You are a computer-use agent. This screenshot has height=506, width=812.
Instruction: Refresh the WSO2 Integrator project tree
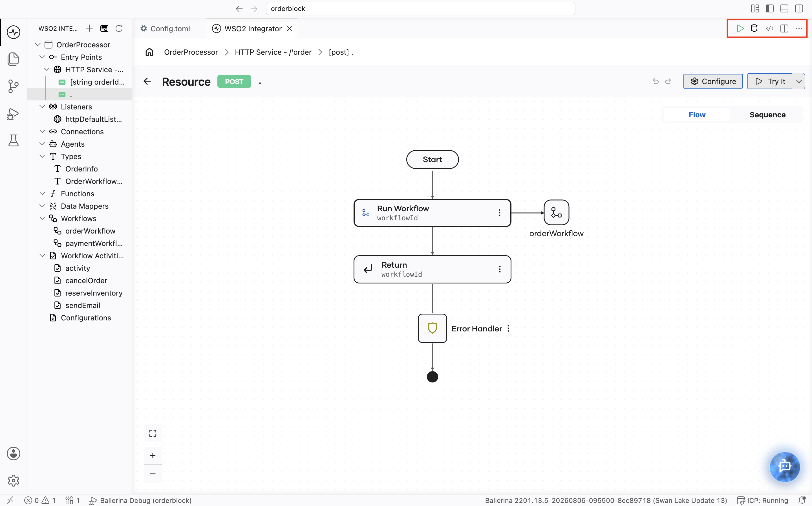(x=119, y=28)
